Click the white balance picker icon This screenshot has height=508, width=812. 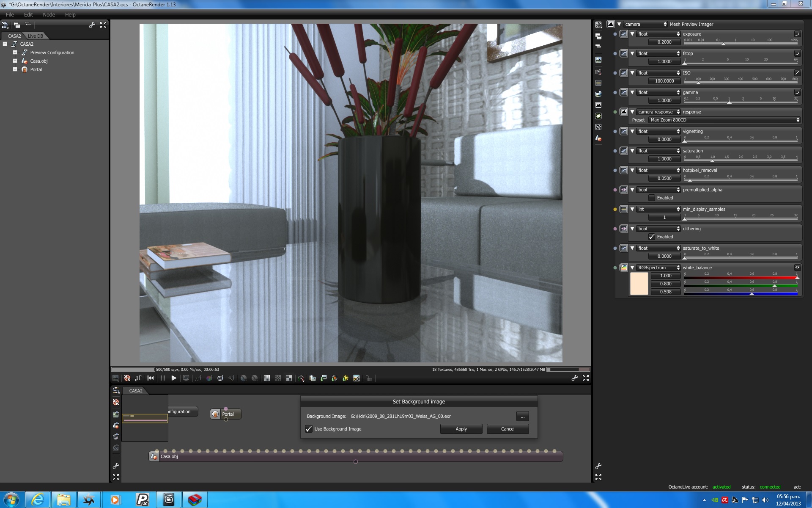(209, 378)
